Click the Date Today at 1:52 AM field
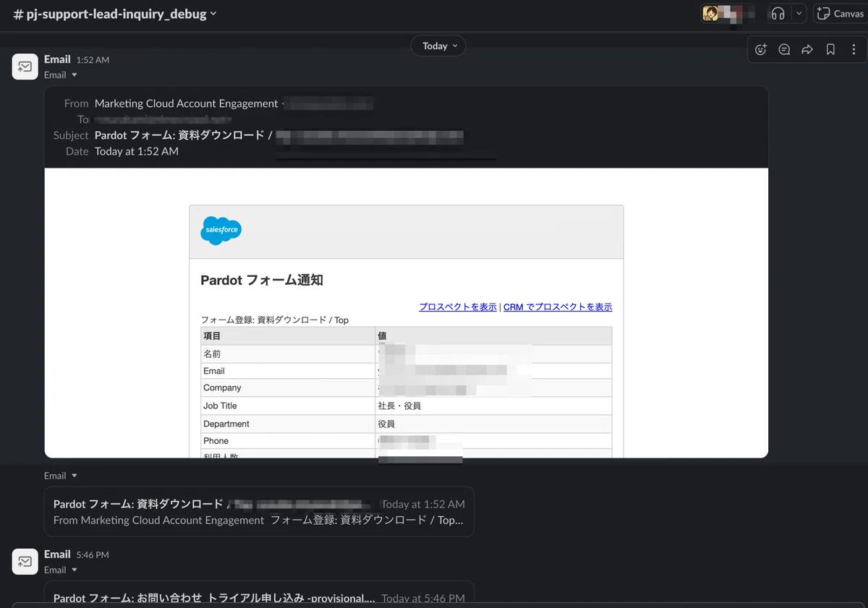 coord(137,151)
